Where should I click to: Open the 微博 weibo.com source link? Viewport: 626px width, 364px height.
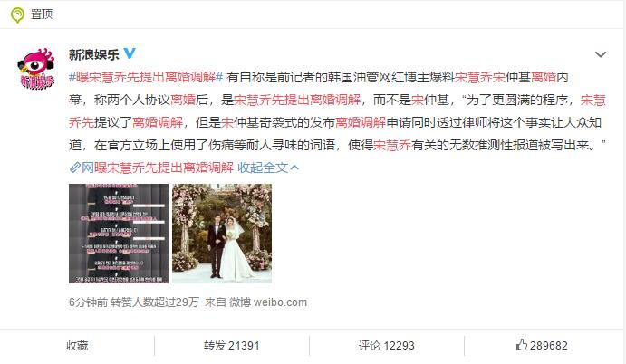(268, 302)
